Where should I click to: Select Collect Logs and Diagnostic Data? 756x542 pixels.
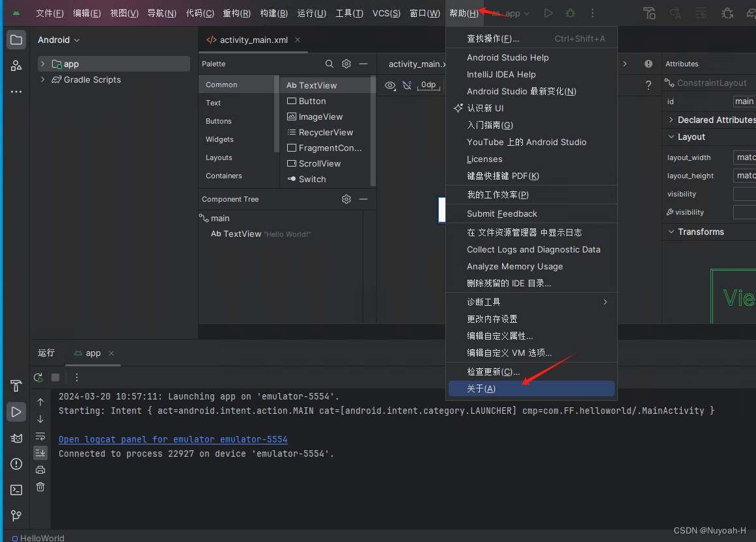pos(531,250)
